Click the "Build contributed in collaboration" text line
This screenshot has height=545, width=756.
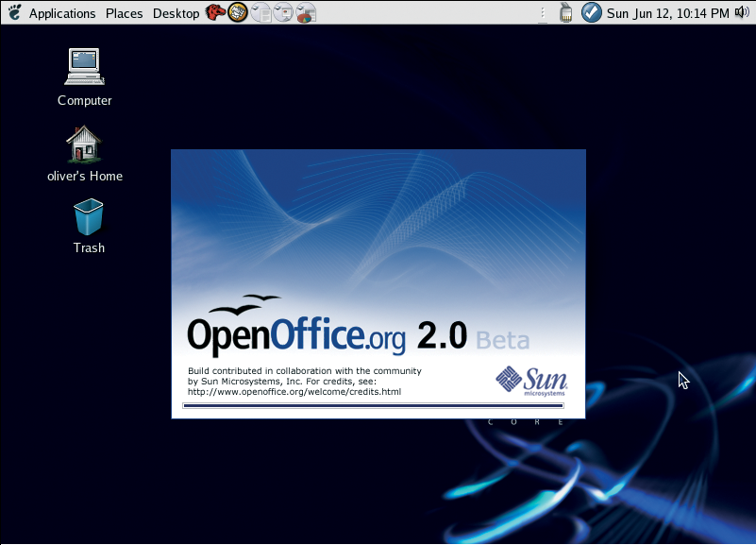click(x=305, y=371)
